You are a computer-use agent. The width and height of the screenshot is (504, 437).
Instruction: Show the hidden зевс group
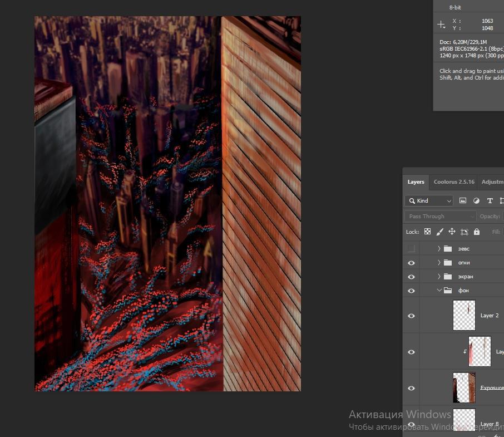tap(411, 249)
